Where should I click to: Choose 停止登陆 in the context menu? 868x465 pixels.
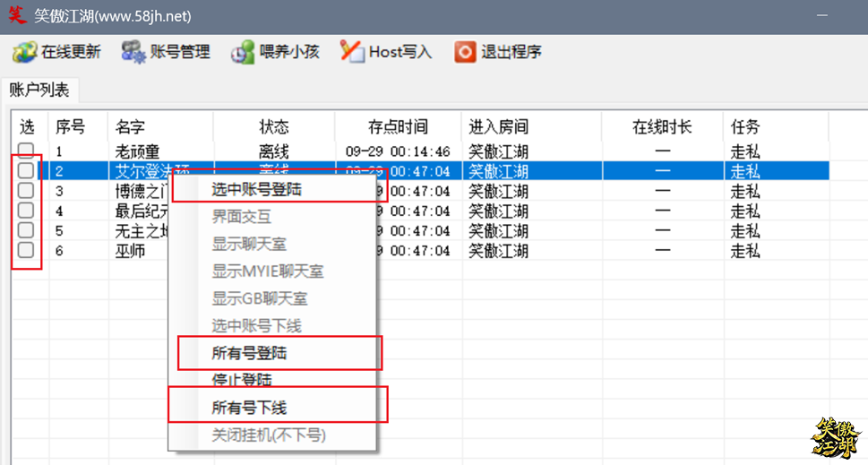pos(241,380)
